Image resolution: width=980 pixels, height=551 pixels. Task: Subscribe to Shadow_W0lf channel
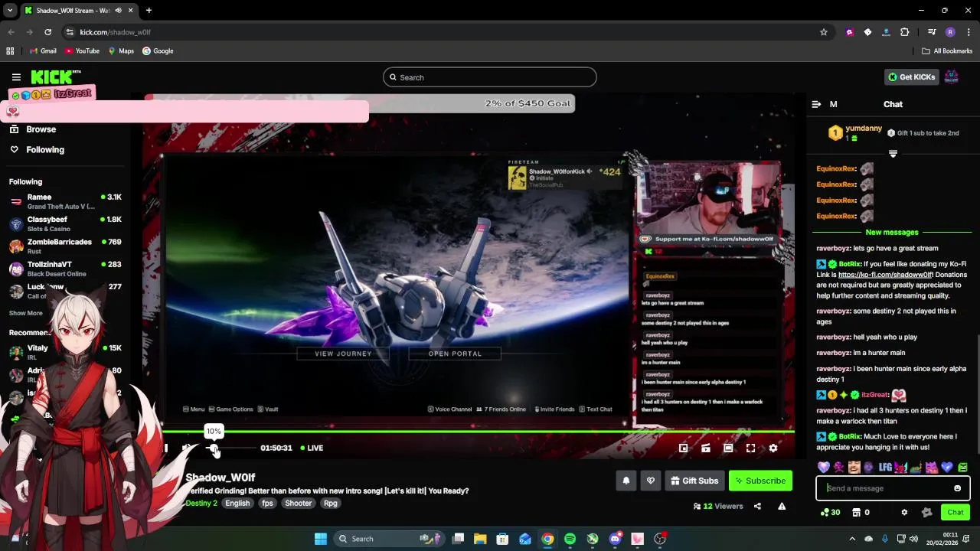pyautogui.click(x=760, y=481)
